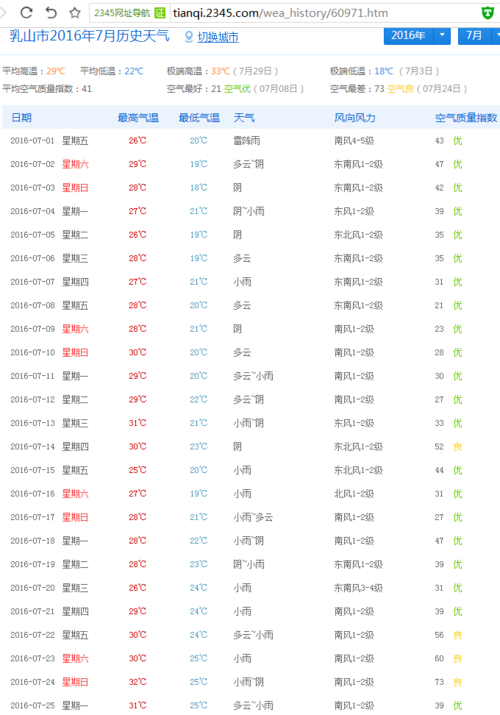
Task: Click 南风4-5级 wind entry
Action: tap(354, 141)
